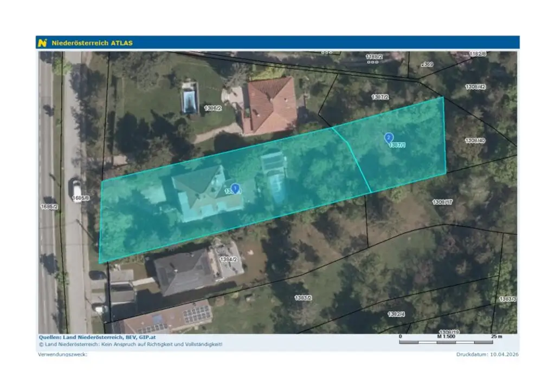555x392 pixels.
Task: Select parcel label 1382/4
Action: (x=396, y=314)
